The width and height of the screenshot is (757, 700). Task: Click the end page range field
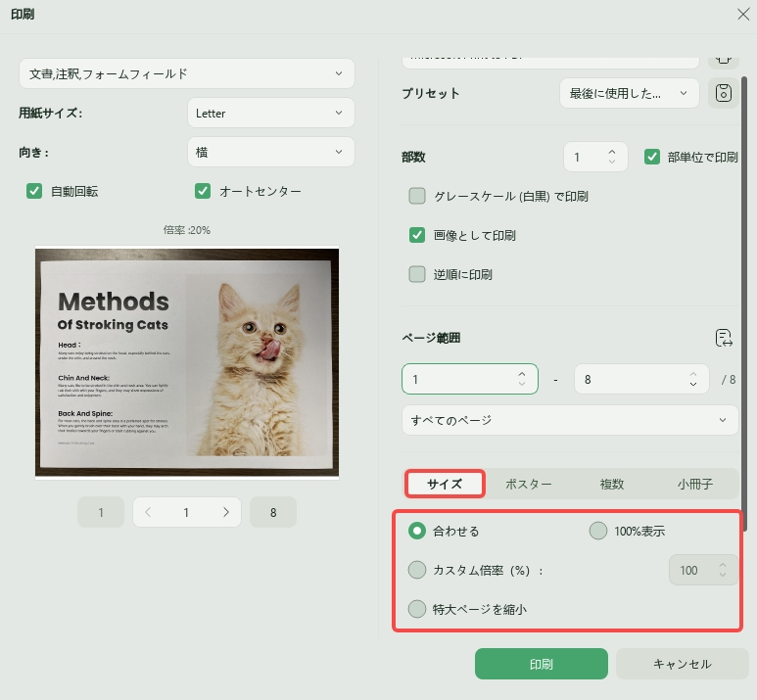click(641, 379)
